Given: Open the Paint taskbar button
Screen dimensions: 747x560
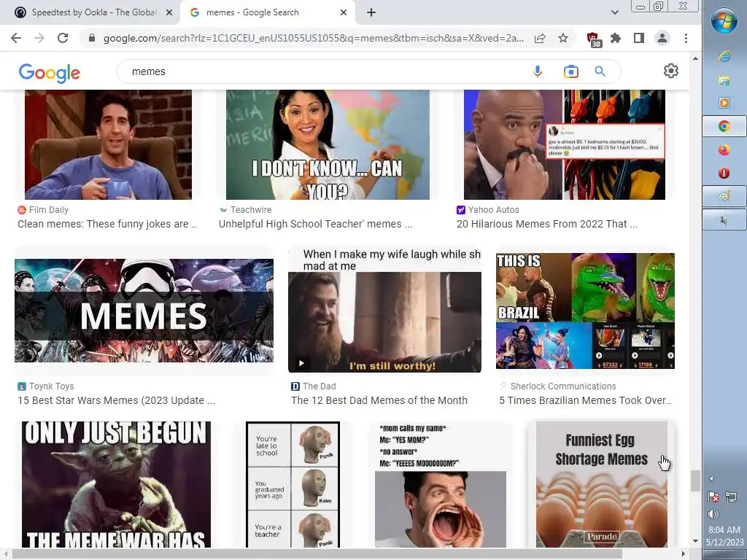Looking at the screenshot, I should click(724, 196).
